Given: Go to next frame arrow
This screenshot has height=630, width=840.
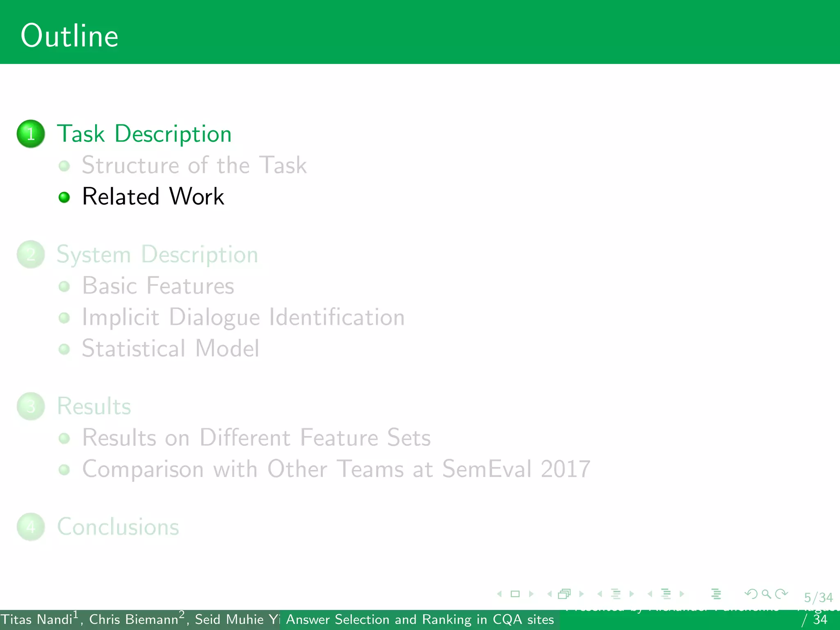Looking at the screenshot, I should (582, 594).
